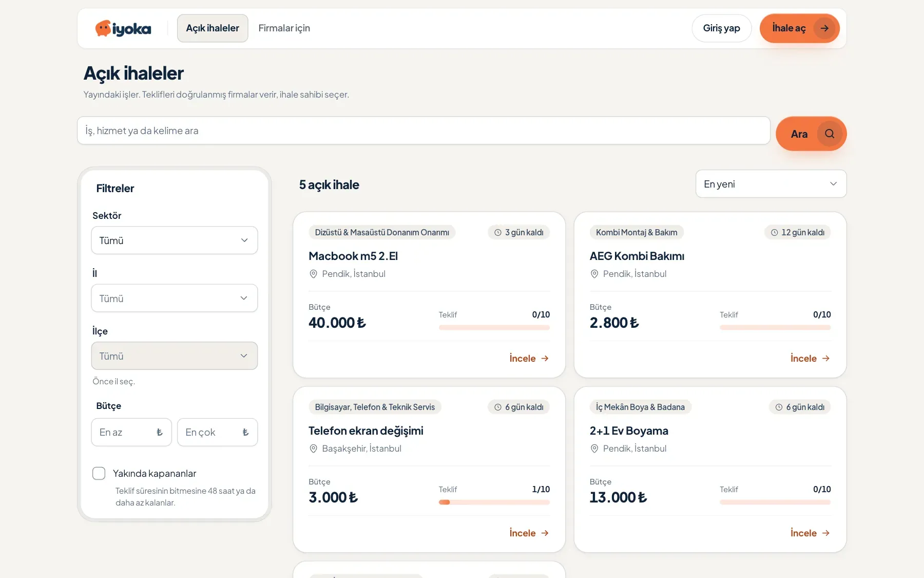This screenshot has height=578, width=924.
Task: Click the iyoka logo
Action: point(123,28)
